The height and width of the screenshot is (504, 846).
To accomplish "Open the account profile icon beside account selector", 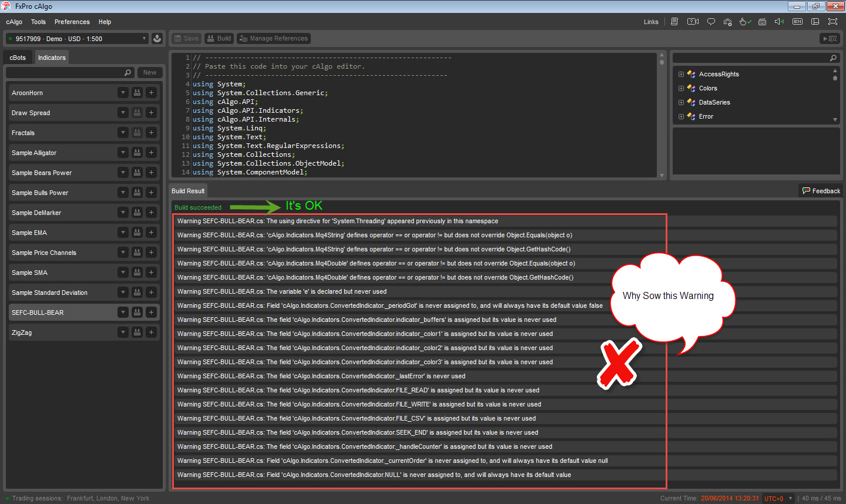I will click(x=157, y=39).
